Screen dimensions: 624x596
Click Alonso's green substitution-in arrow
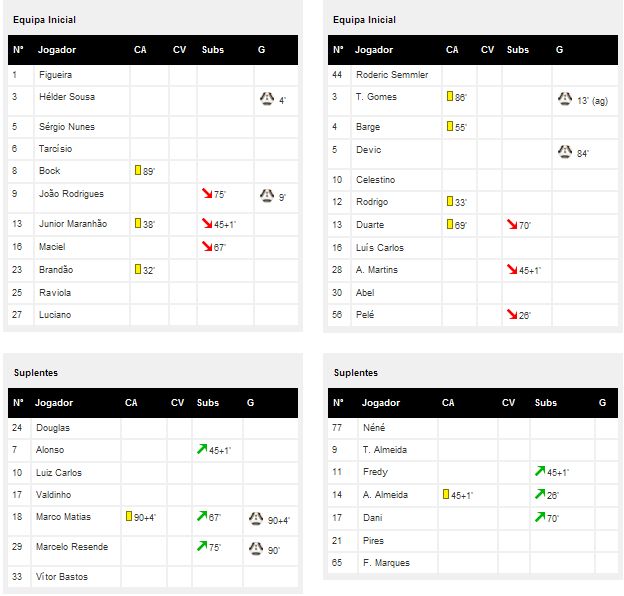coord(202,449)
